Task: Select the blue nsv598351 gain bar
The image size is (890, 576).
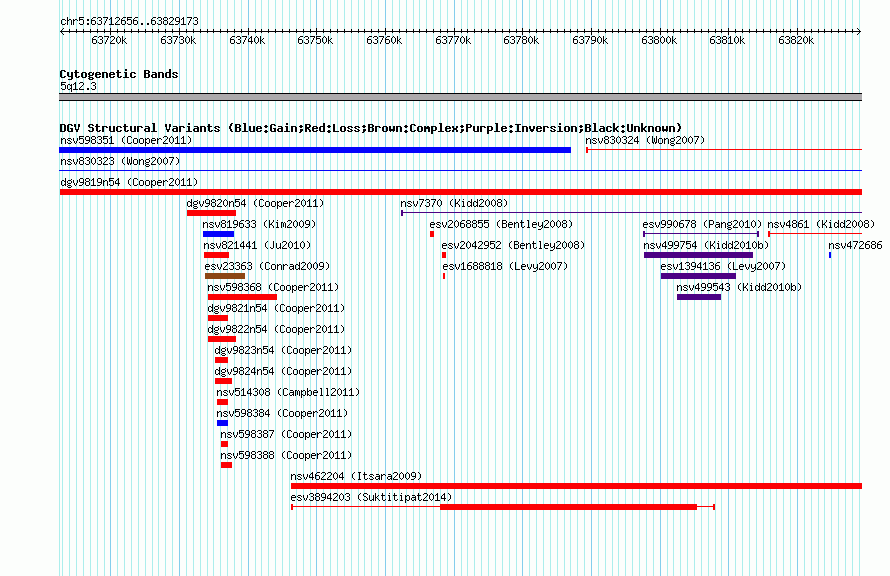Action: (315, 150)
